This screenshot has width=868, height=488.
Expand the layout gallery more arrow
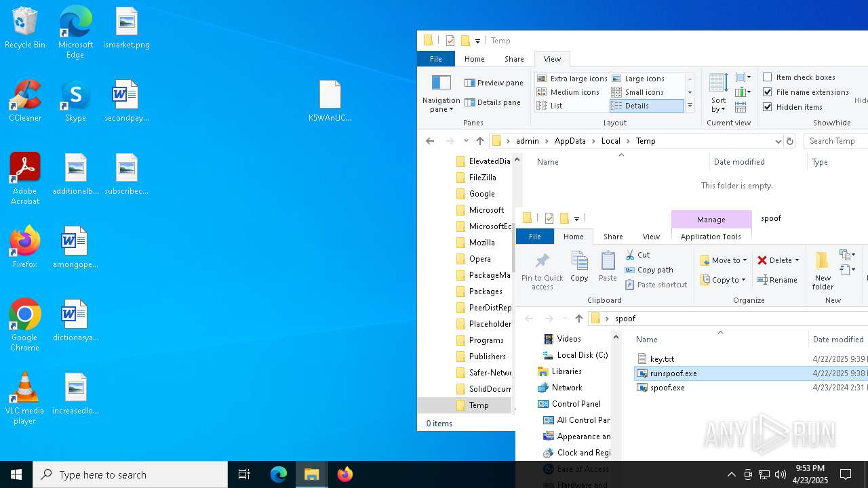(690, 106)
